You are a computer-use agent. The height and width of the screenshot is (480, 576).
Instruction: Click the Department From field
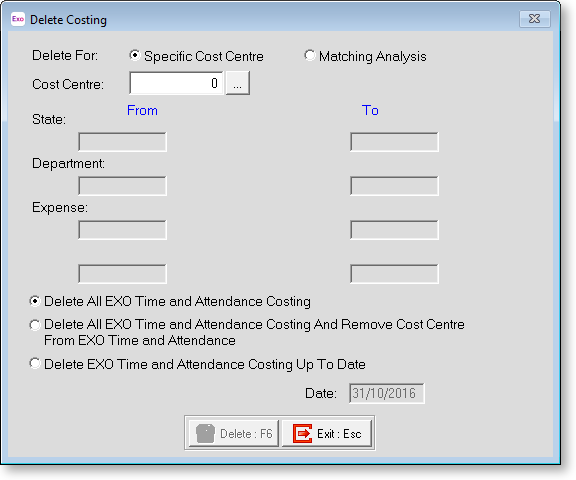point(122,186)
